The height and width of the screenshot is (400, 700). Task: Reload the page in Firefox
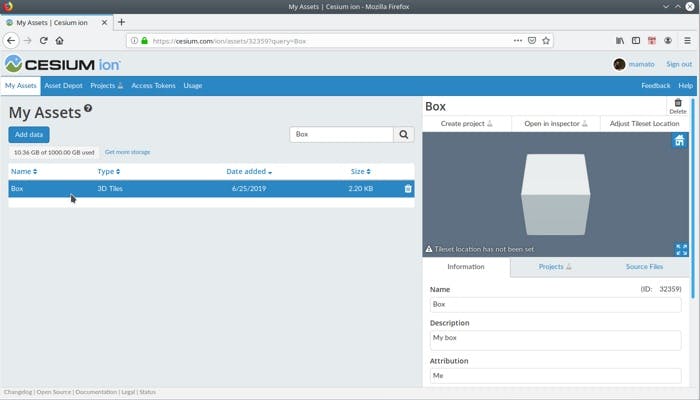point(43,41)
